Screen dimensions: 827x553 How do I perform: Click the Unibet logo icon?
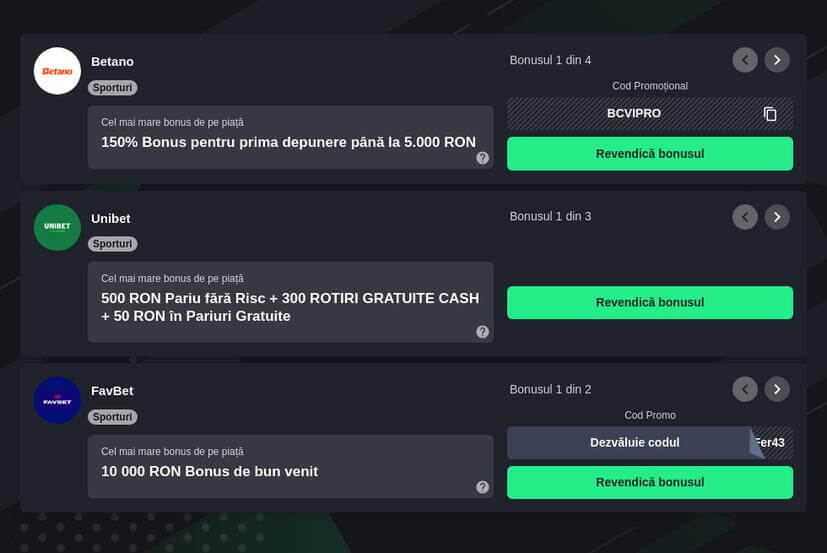(x=57, y=227)
